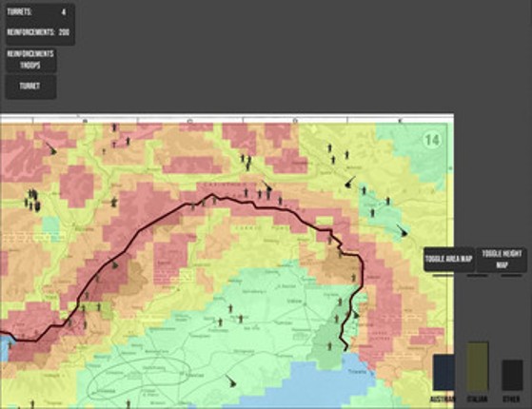Click the number 14 map badge
This screenshot has width=532, height=409.
pyautogui.click(x=432, y=140)
